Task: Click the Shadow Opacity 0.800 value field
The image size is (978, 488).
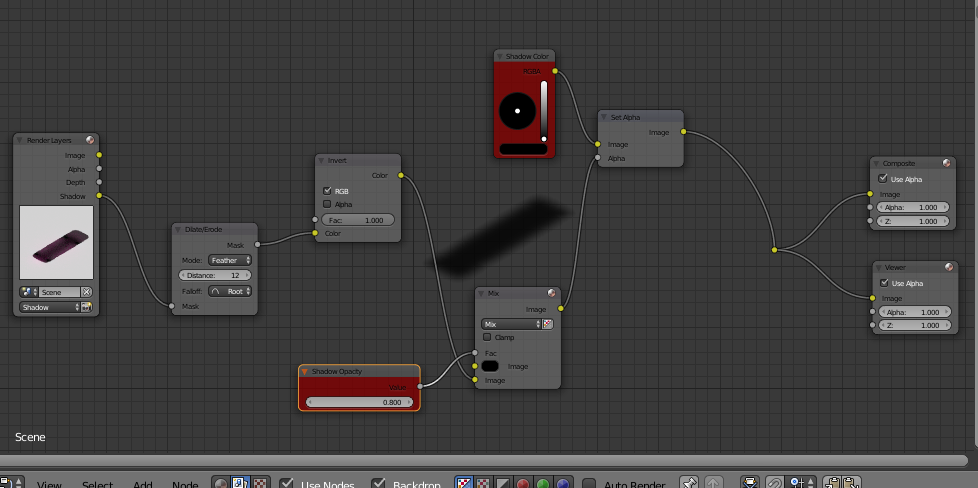Action: 359,402
